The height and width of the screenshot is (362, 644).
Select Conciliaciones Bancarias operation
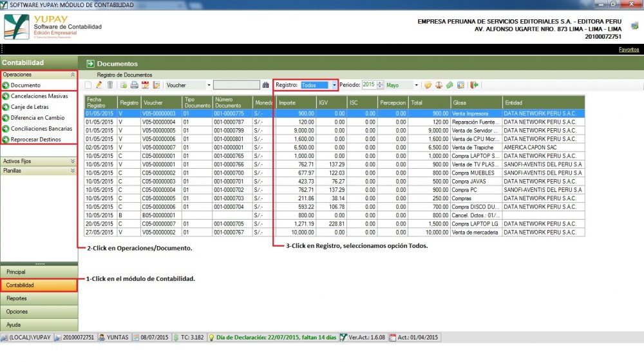point(41,129)
